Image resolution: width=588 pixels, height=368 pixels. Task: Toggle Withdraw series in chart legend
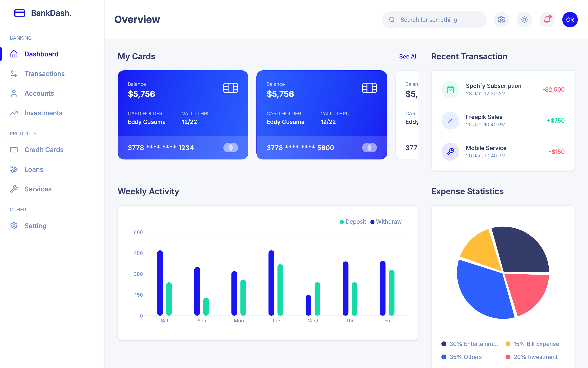[386, 222]
